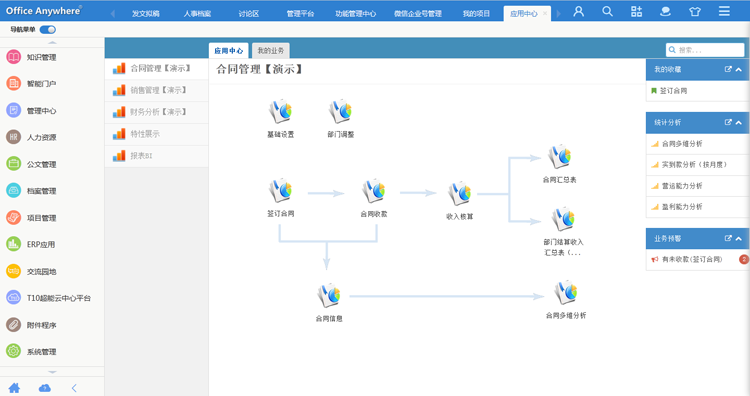Collapse the sidebar with left chevron
The height and width of the screenshot is (396, 750).
point(74,388)
